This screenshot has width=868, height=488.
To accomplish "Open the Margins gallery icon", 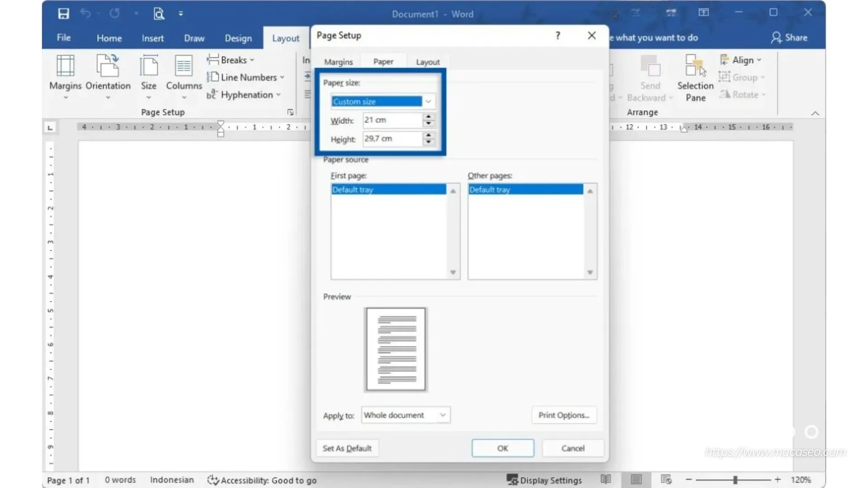I will click(x=66, y=66).
